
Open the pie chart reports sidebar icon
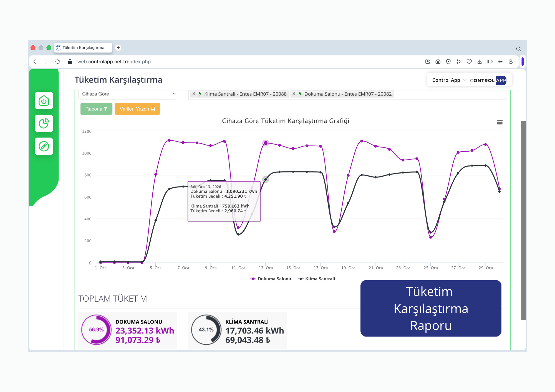coord(44,123)
